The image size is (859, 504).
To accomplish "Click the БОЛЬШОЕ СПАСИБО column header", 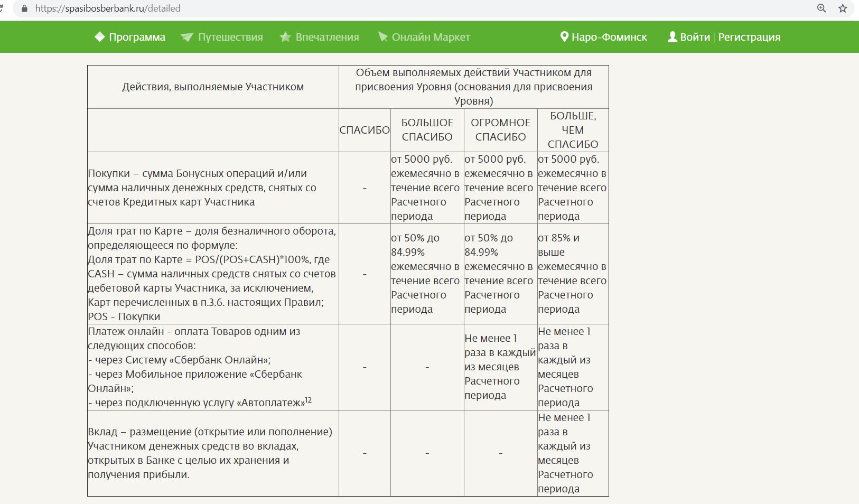I will (427, 130).
